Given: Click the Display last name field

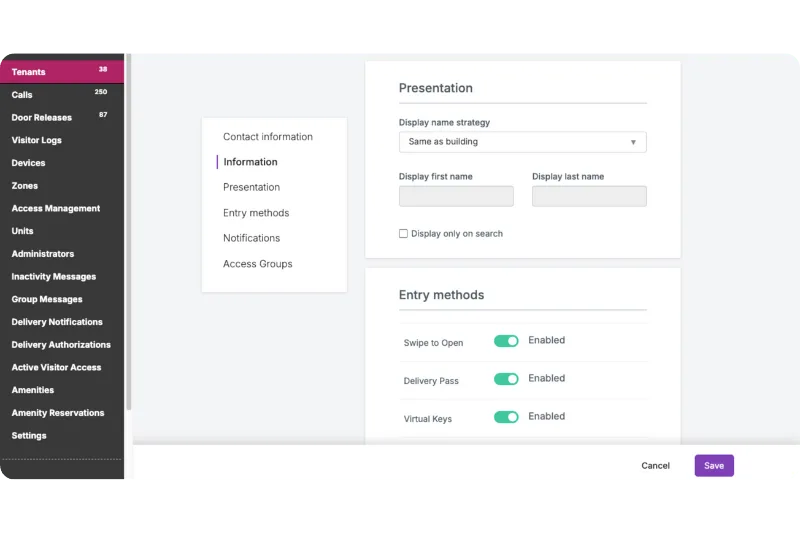Looking at the screenshot, I should point(589,196).
